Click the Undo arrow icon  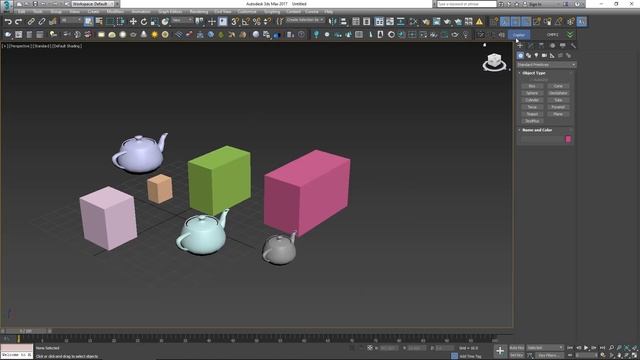click(x=8, y=22)
